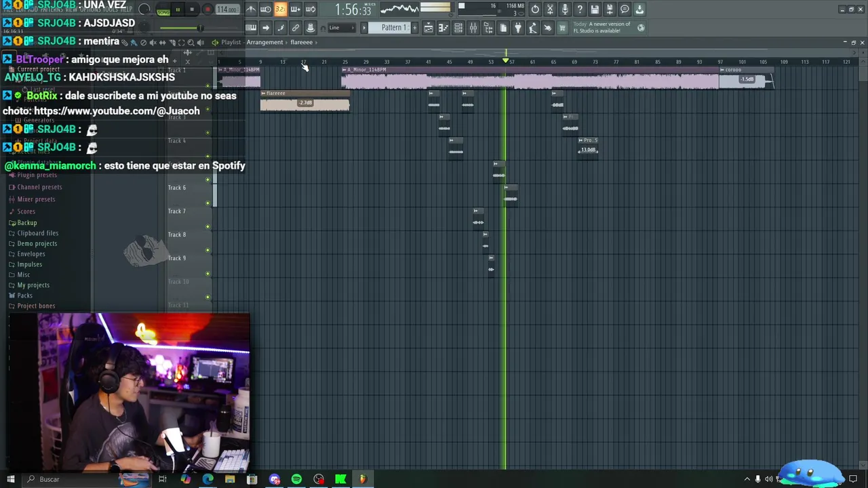The image size is (868, 488).
Task: Select the playlist zoom magnifier tool
Action: click(x=191, y=42)
